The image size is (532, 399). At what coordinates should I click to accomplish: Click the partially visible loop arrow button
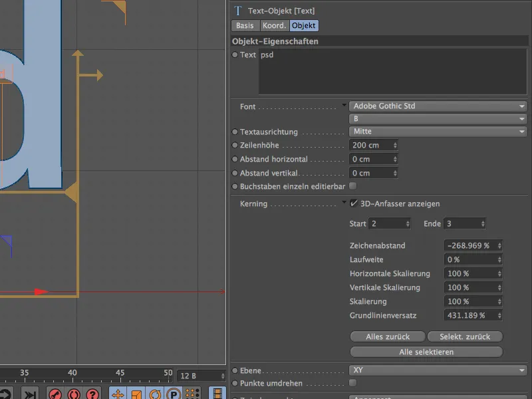click(6, 394)
